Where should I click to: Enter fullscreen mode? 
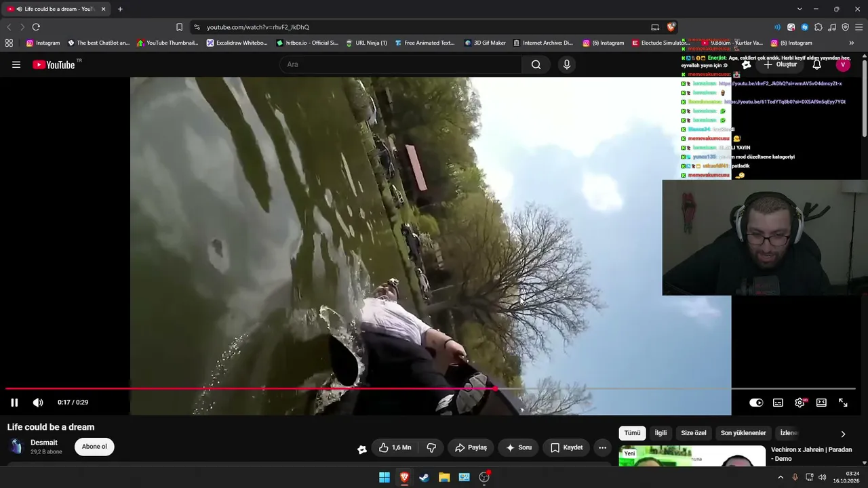(843, 403)
